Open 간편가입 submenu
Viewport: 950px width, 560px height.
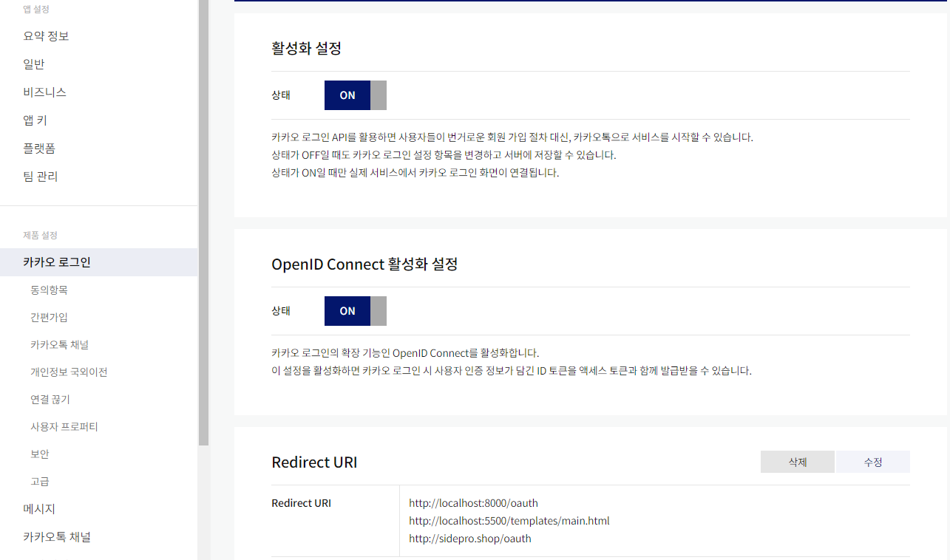click(50, 317)
